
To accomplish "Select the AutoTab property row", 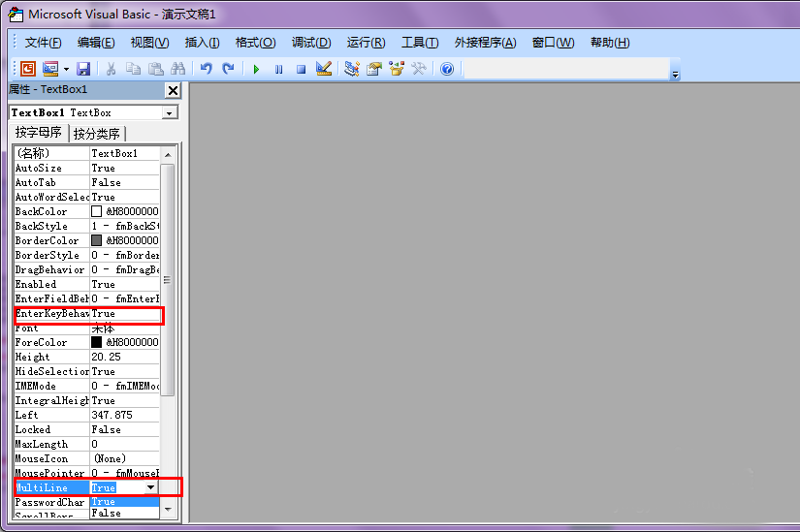I will click(87, 182).
